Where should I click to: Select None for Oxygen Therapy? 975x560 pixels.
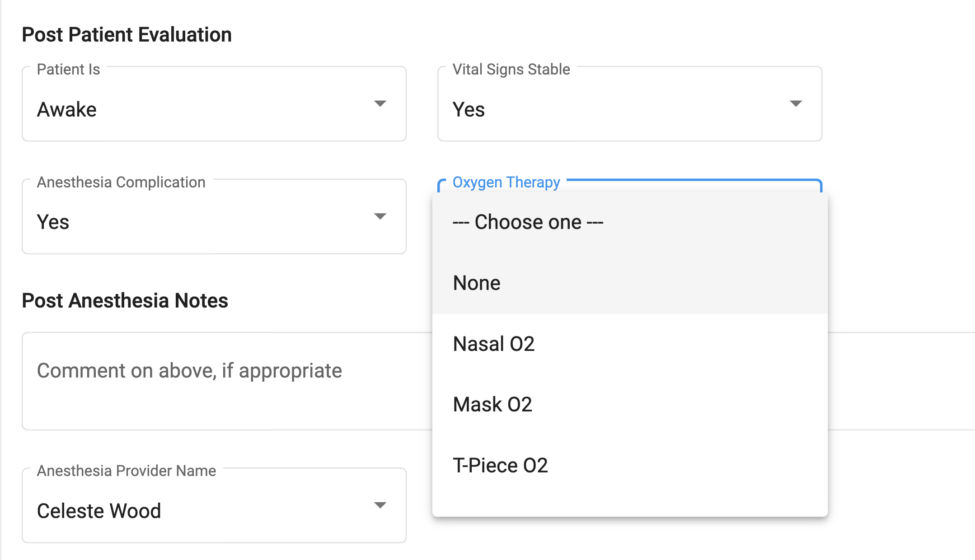tap(477, 283)
